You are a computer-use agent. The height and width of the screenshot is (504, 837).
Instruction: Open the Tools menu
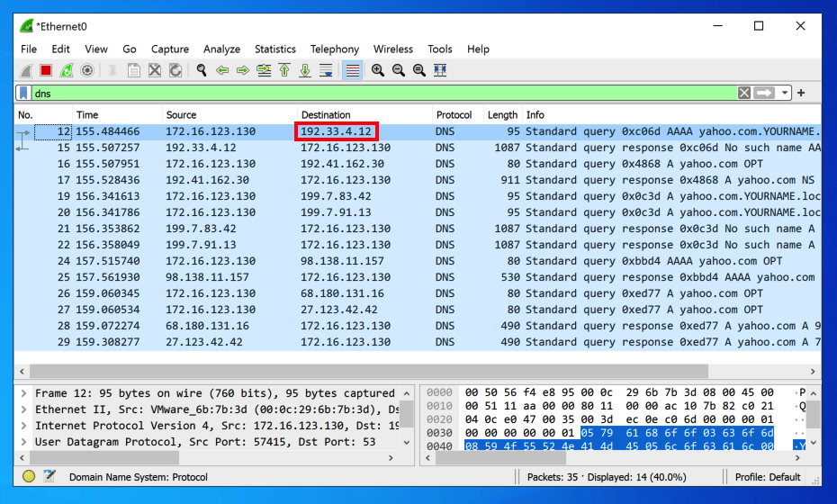point(440,49)
